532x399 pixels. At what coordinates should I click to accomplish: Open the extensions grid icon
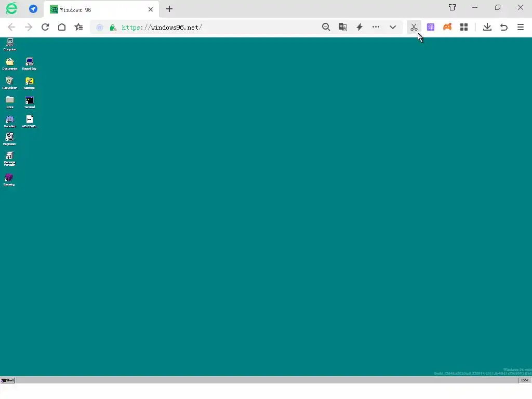point(464,27)
